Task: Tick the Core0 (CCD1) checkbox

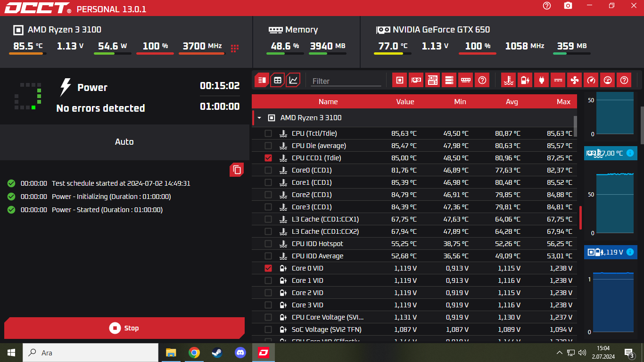Action: [x=268, y=170]
